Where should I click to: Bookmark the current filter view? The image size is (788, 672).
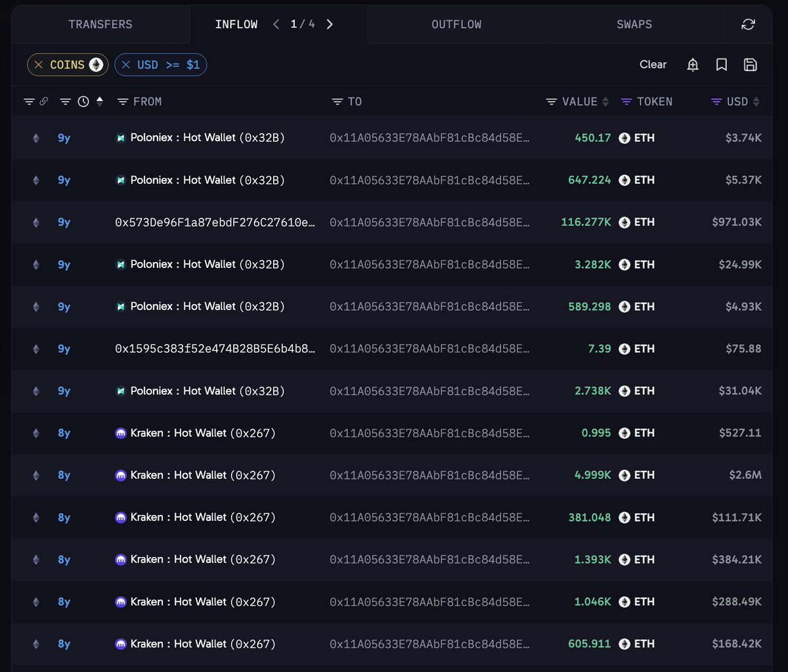[x=722, y=64]
